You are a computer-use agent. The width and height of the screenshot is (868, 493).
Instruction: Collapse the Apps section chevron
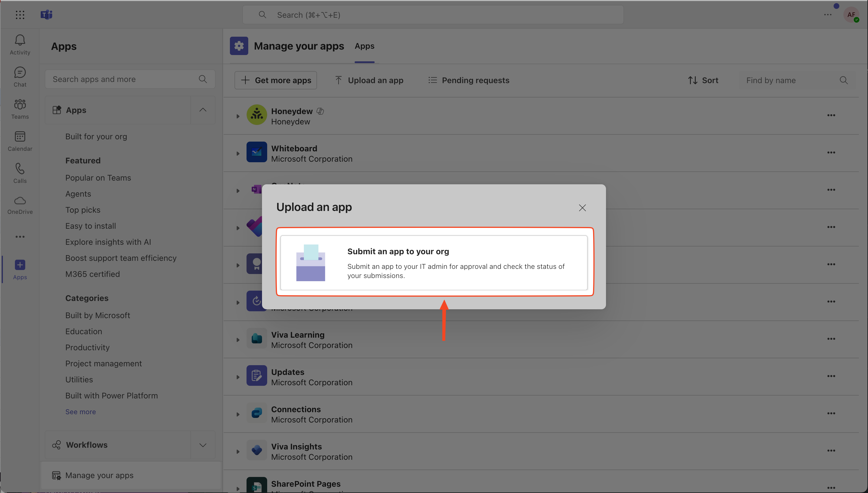coord(203,110)
